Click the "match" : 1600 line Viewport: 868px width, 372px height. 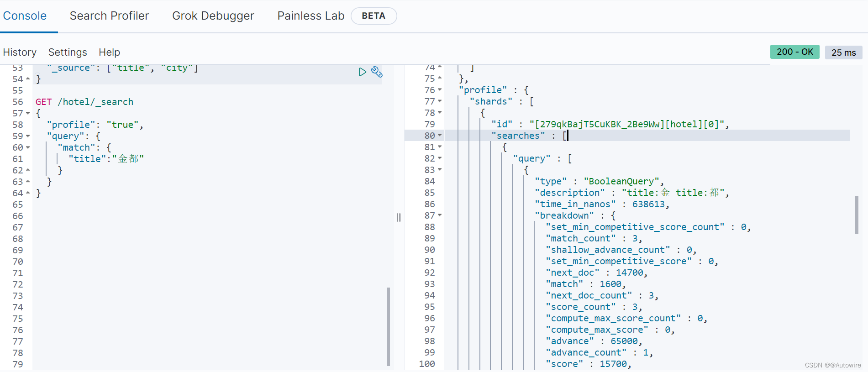(586, 284)
